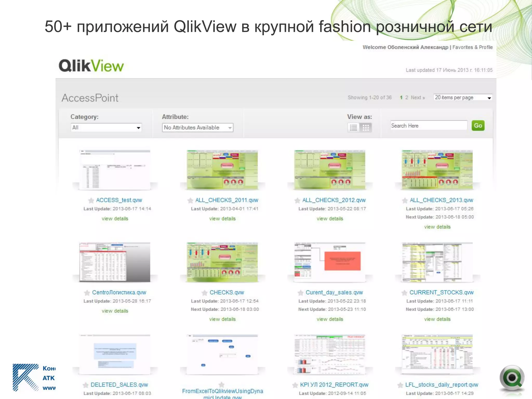Open CentroЛогистика.qvw document link
Image resolution: width=532 pixels, height=399 pixels.
click(x=119, y=292)
